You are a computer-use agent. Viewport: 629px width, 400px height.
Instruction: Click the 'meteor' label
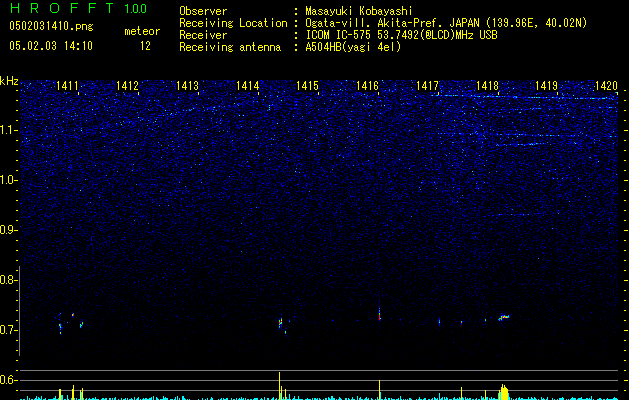[x=142, y=31]
